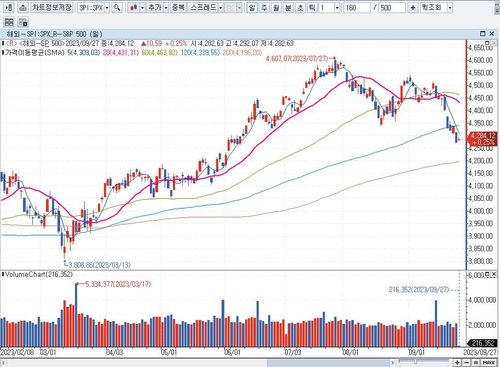Click the SMA 20 value 4,431.31 label
500x367 pixels.
[x=121, y=53]
